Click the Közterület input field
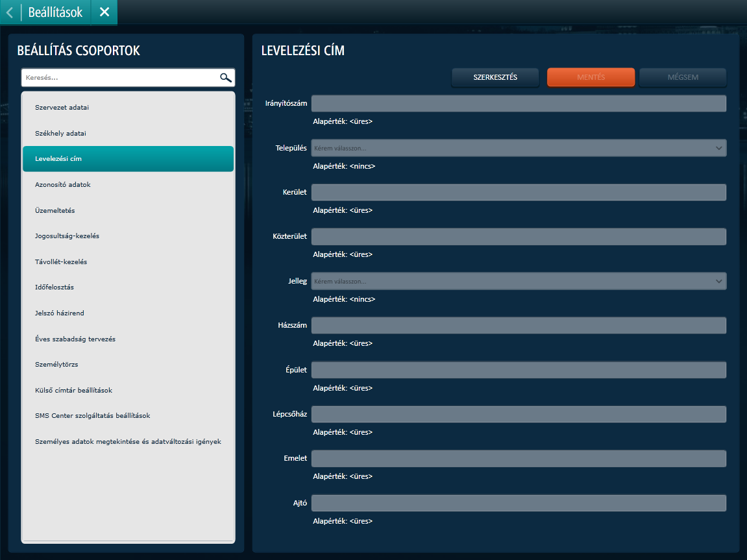 click(x=519, y=237)
